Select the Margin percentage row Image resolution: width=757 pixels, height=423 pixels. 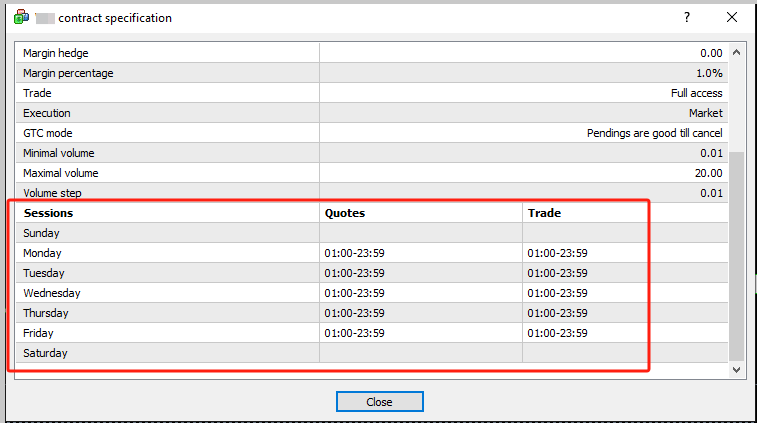(68, 73)
